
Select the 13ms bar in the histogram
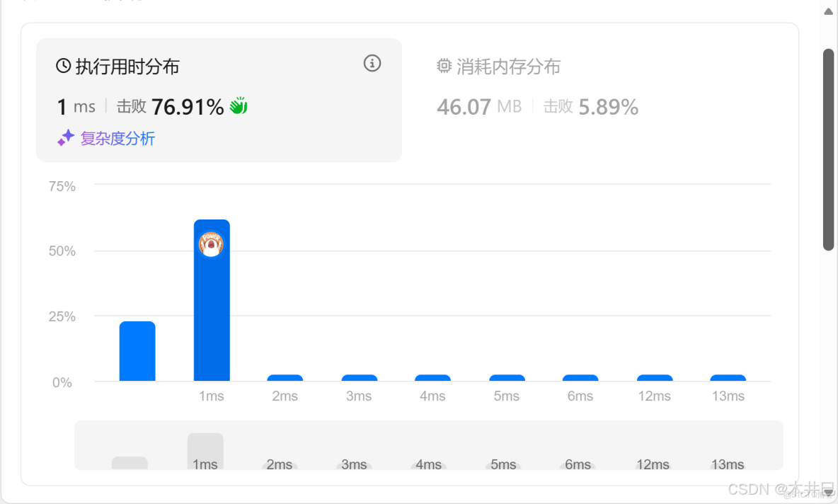pos(728,377)
